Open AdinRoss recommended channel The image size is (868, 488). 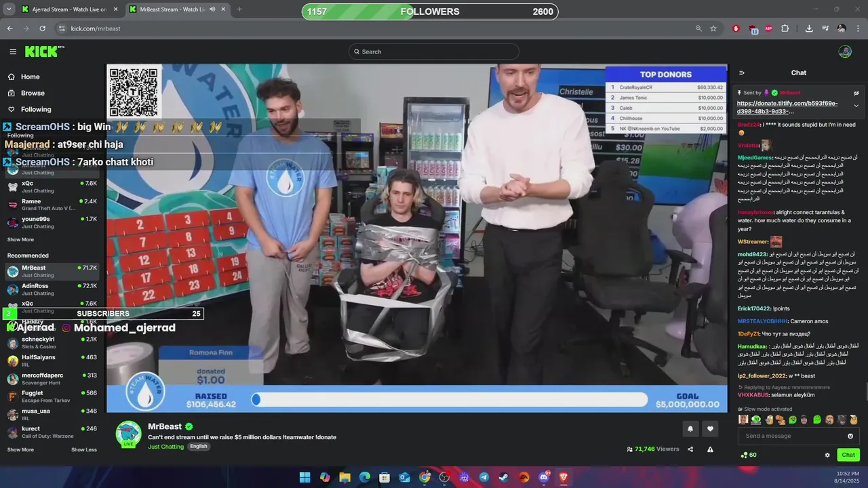pyautogui.click(x=52, y=289)
